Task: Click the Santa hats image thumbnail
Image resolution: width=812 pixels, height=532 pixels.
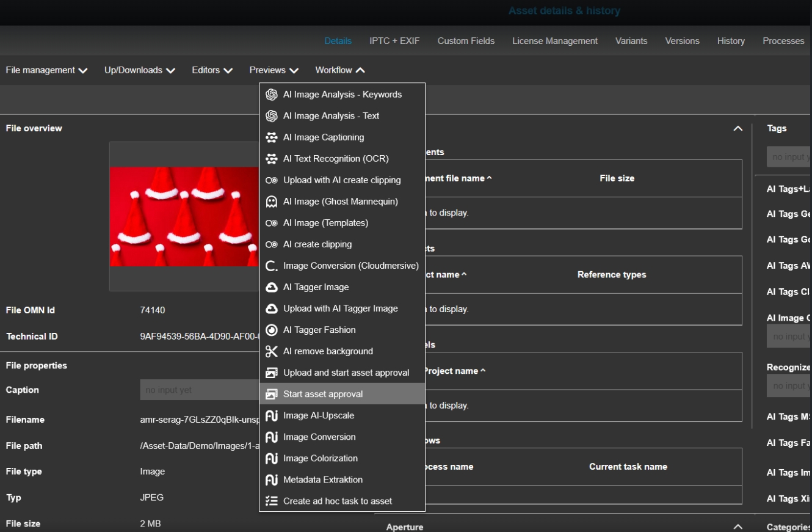Action: [x=184, y=216]
